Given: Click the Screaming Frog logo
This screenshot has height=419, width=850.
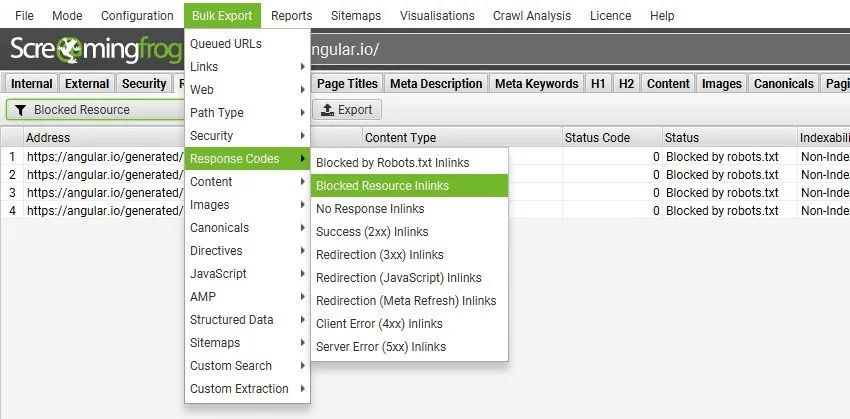Looking at the screenshot, I should point(94,50).
